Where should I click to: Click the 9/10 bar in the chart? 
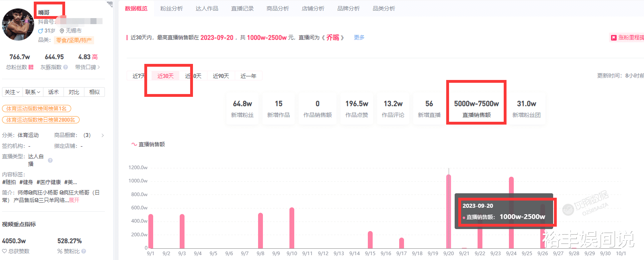(292, 228)
